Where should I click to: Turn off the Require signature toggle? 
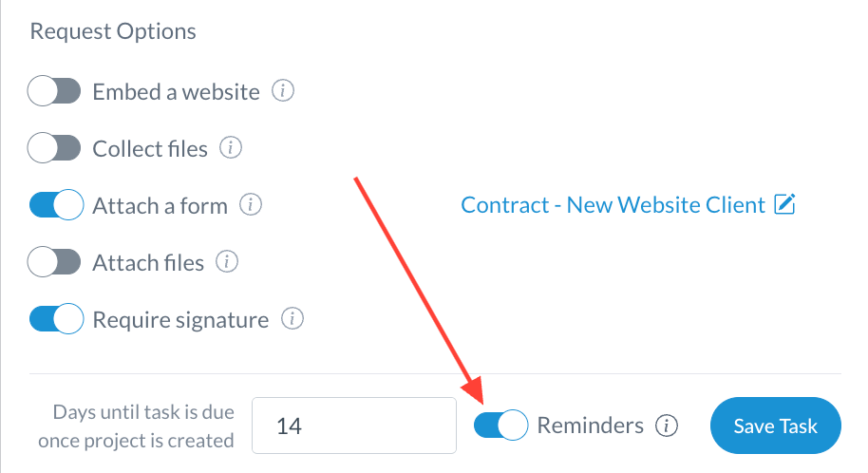tap(54, 319)
